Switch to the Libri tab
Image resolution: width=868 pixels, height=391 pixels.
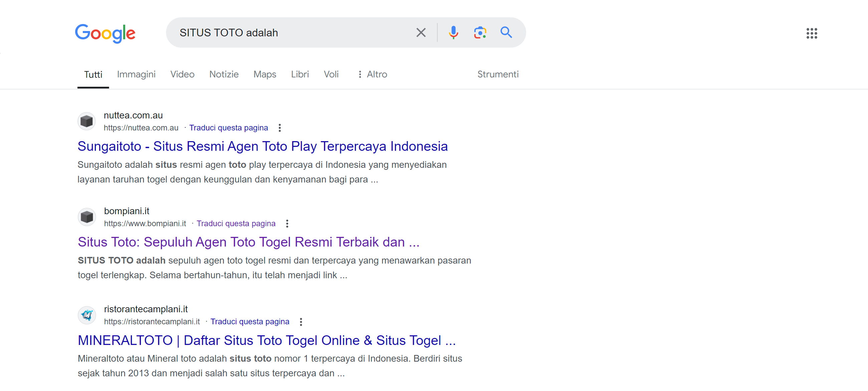tap(300, 74)
